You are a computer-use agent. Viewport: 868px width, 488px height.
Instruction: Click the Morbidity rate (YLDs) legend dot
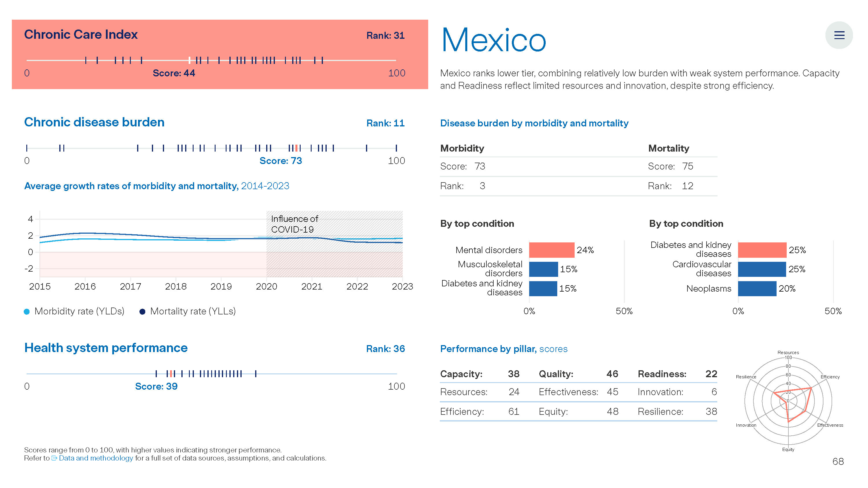[27, 312]
